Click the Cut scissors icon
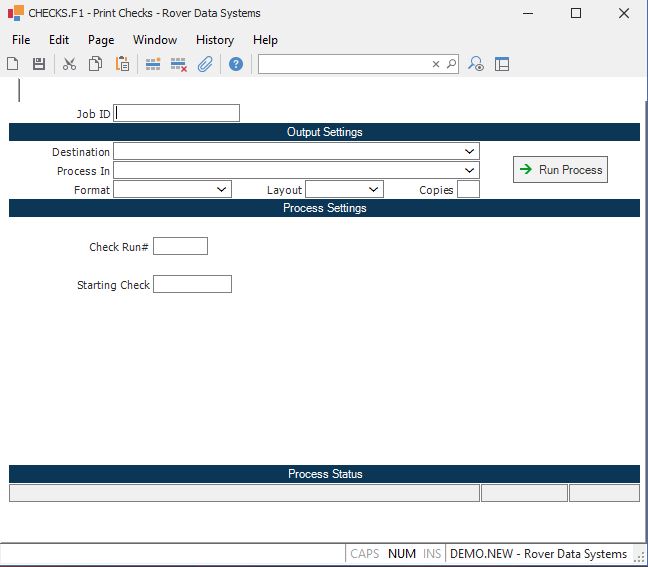The width and height of the screenshot is (648, 567). coord(69,64)
